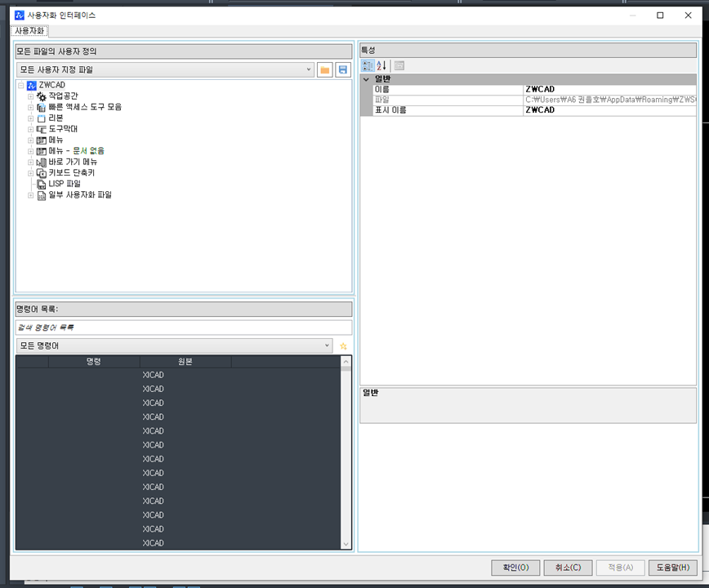
Task: Click the ZWCAD root node icon in tree
Action: click(32, 86)
